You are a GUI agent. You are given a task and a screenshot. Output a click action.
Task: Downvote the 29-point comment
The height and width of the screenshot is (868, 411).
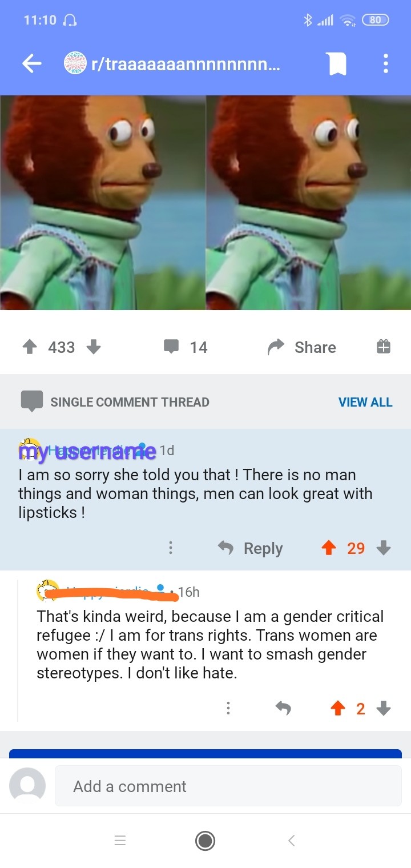click(384, 548)
